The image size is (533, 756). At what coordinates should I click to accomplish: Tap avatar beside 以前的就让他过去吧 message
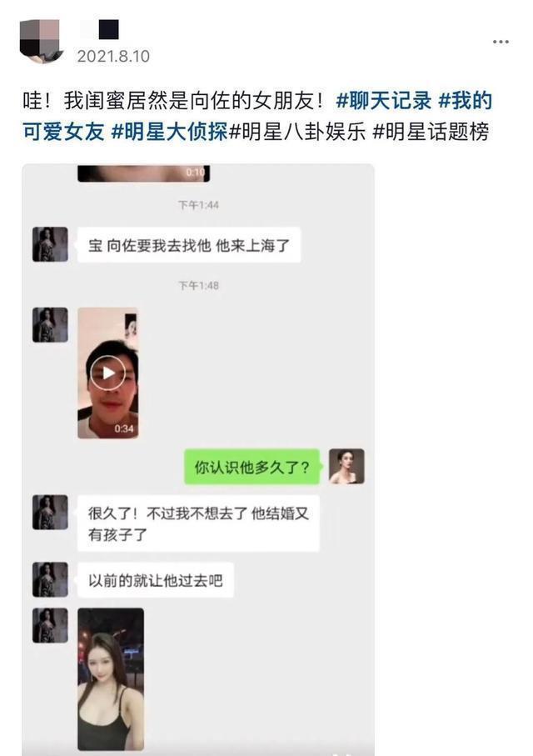coord(50,579)
